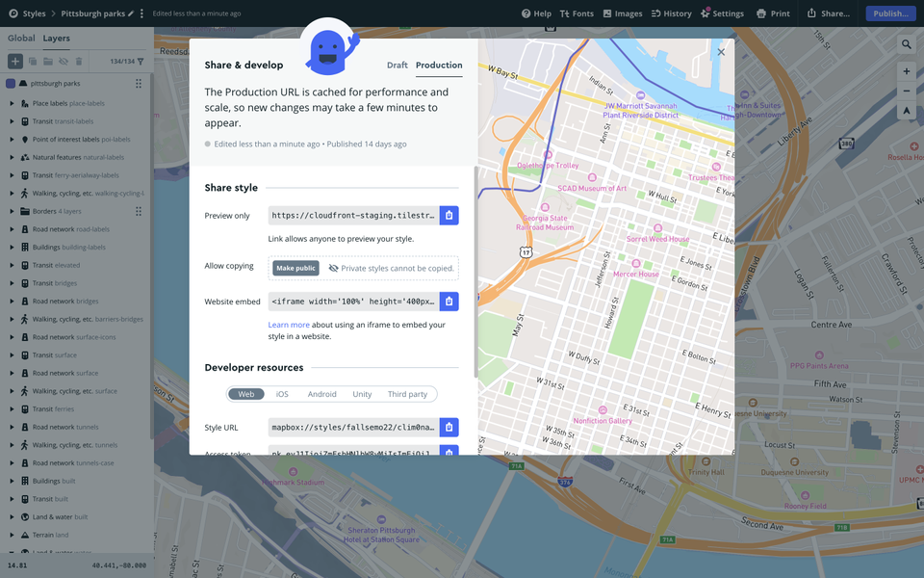The height and width of the screenshot is (578, 924).
Task: Open the map search magnifier
Action: (x=907, y=44)
